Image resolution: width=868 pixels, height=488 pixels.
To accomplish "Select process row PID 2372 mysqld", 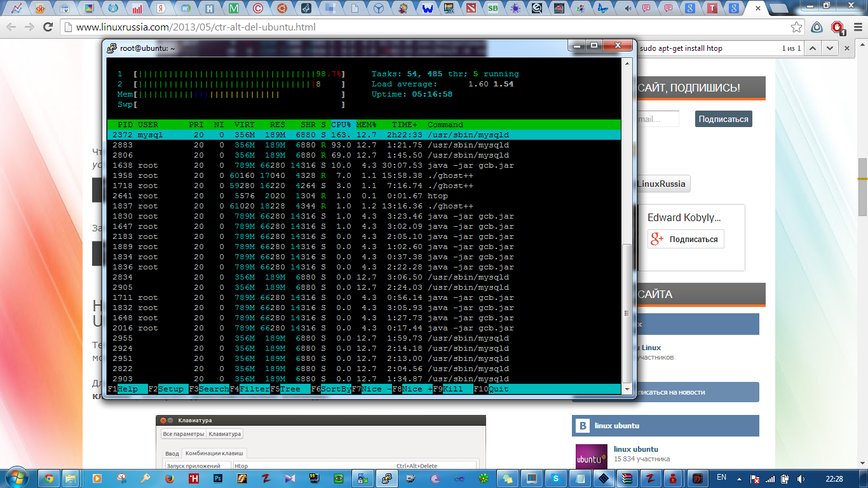I will click(x=364, y=135).
